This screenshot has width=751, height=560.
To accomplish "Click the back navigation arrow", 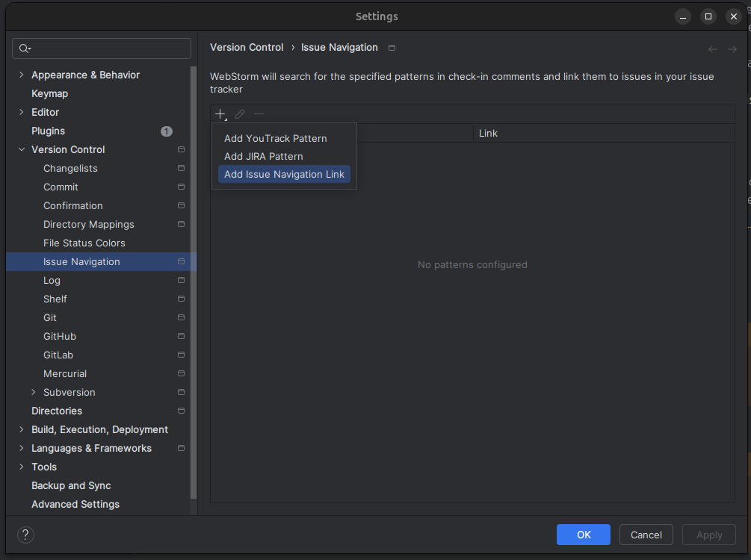I will point(712,49).
